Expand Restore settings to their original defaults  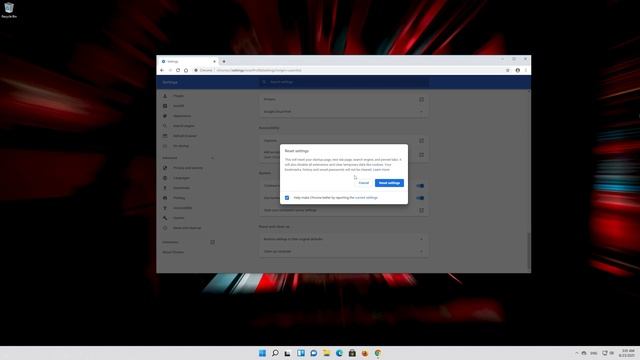344,239
